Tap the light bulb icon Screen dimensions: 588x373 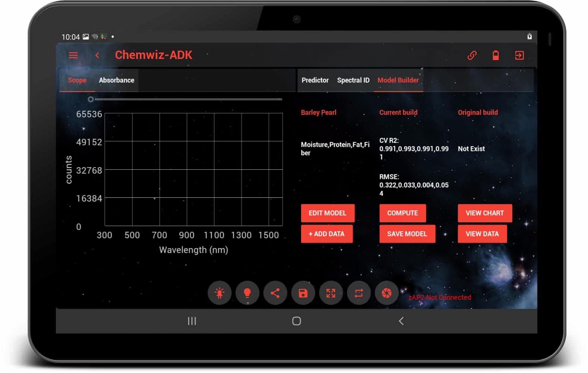[x=247, y=293]
